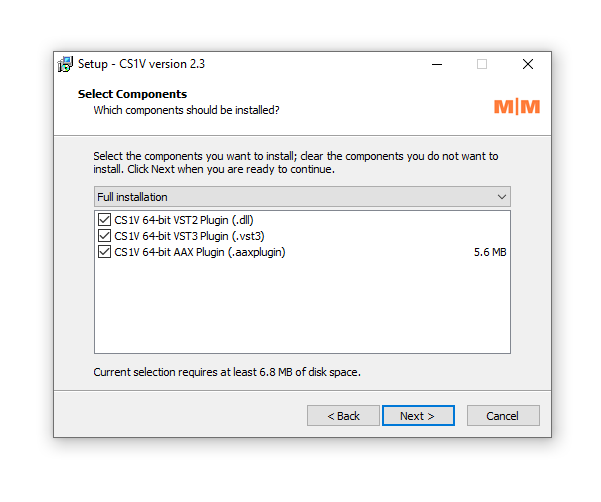Close the CS1V Setup window
Viewport: 601px width, 502px height.
[x=528, y=64]
